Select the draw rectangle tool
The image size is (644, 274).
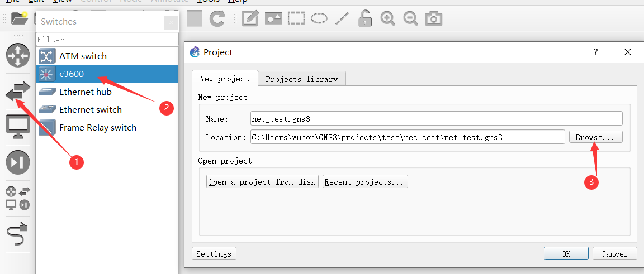coord(296,18)
